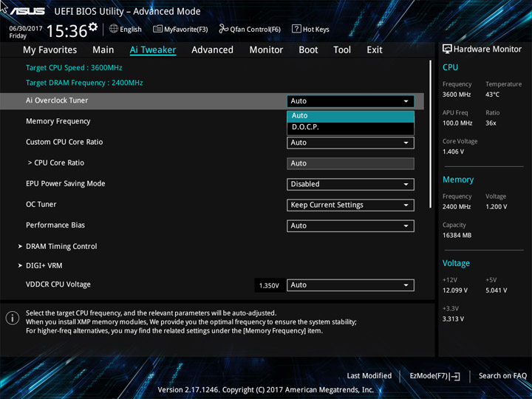Click Target CPU Speed : 3600MHz text
The image size is (532, 399).
coord(74,67)
